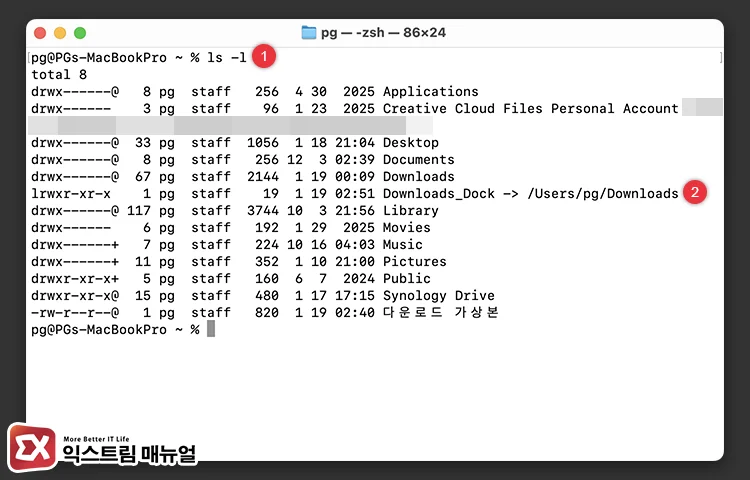The image size is (750, 480).
Task: Click the 'Downloads_Dock' symlink name
Action: (439, 194)
